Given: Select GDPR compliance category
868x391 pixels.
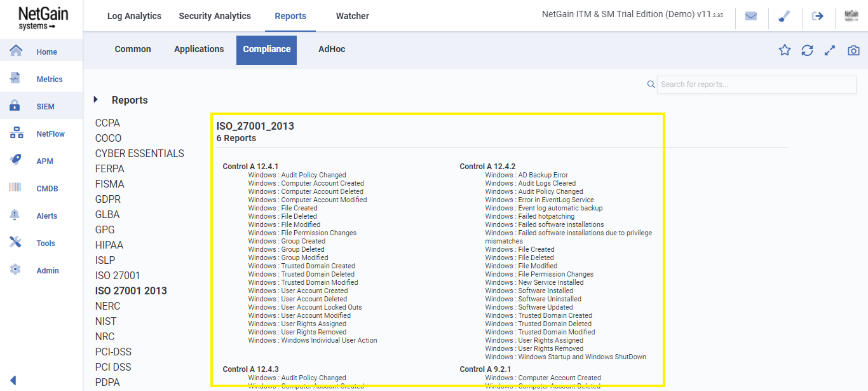Looking at the screenshot, I should (x=108, y=199).
